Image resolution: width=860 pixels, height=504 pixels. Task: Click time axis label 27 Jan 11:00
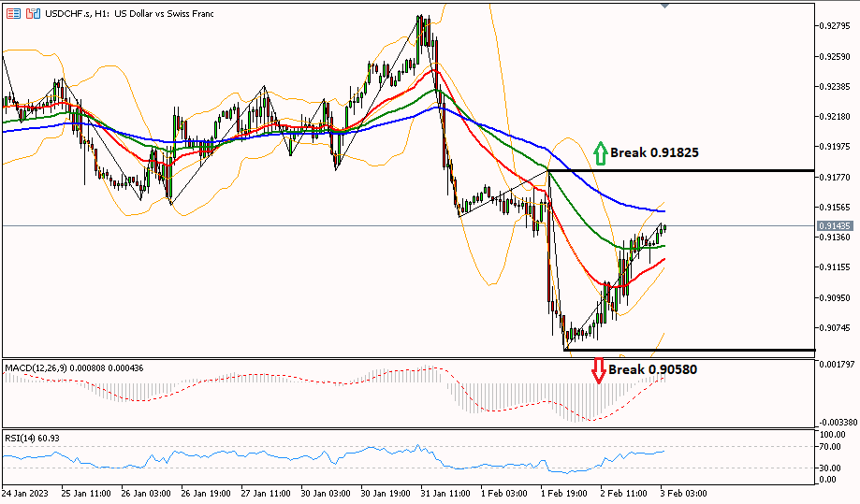pyautogui.click(x=266, y=493)
